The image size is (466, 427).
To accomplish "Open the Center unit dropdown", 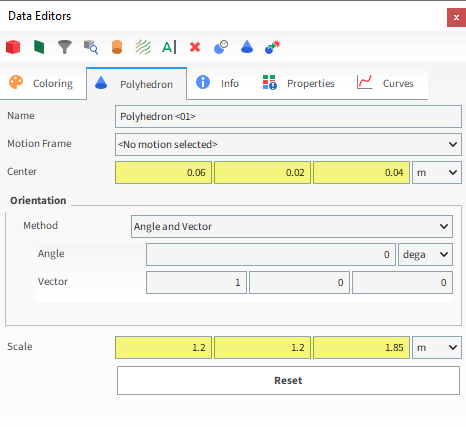I will (x=437, y=172).
